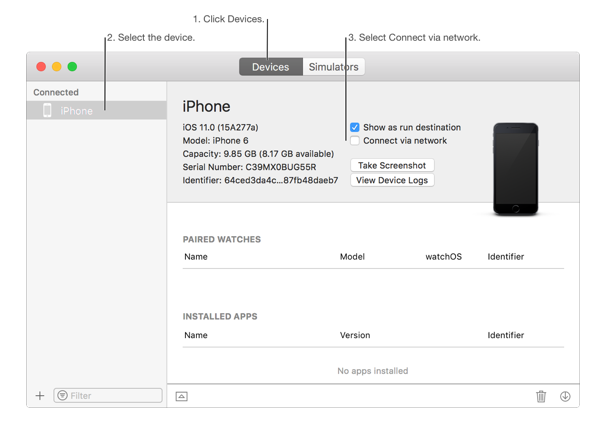
Task: Click the iPhone device image thumbnail
Action: click(x=516, y=169)
